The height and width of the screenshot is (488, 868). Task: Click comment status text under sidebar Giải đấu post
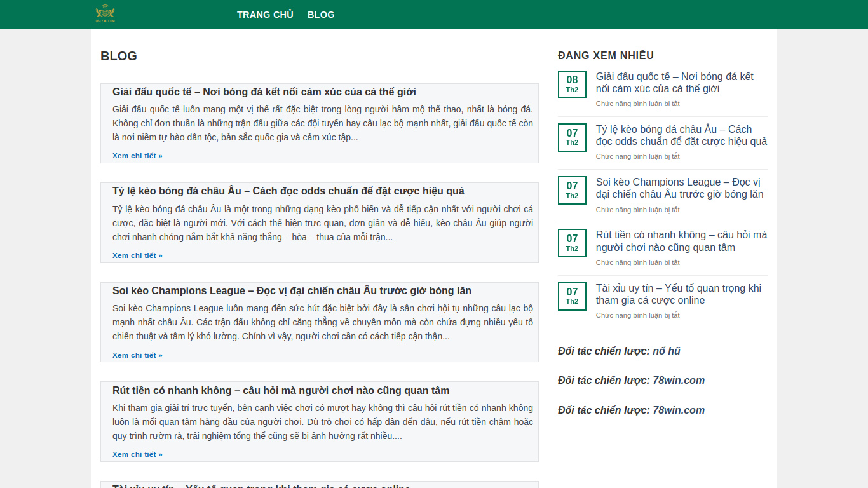coord(638,104)
